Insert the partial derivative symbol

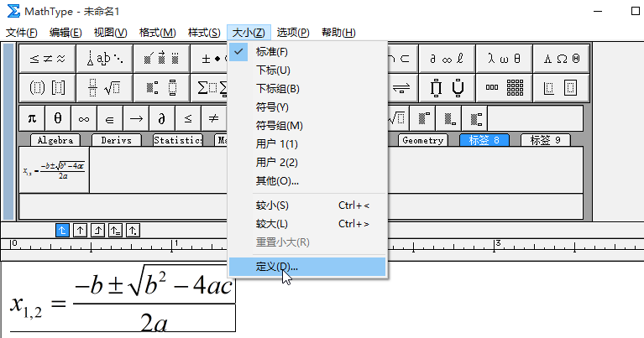(x=161, y=118)
